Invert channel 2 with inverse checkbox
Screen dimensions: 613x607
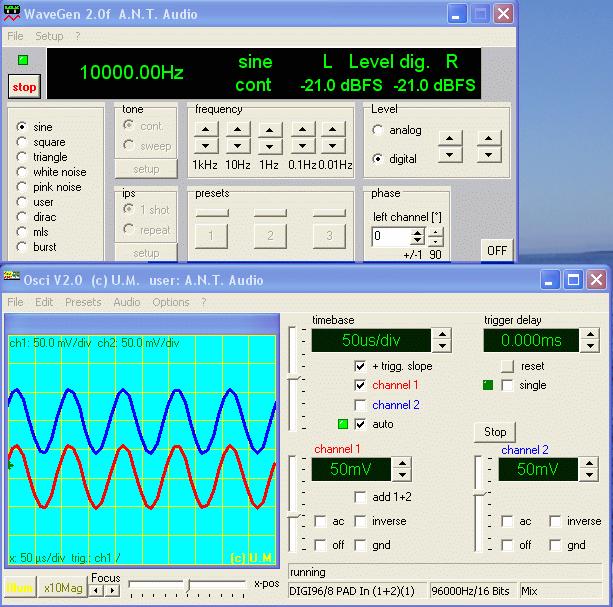tap(555, 521)
